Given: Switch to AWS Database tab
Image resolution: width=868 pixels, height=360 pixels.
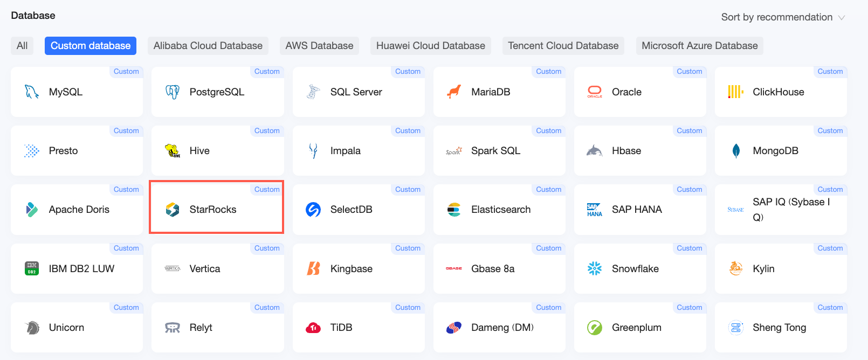Looking at the screenshot, I should pyautogui.click(x=319, y=46).
